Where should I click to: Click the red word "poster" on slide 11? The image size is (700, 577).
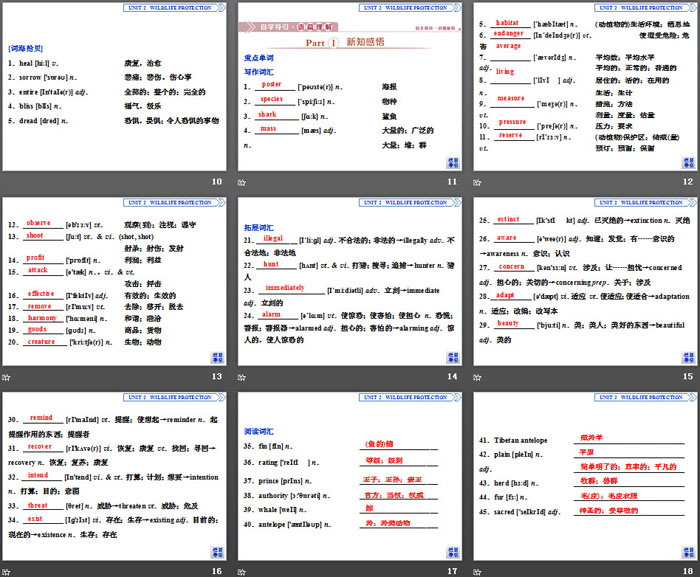point(271,84)
